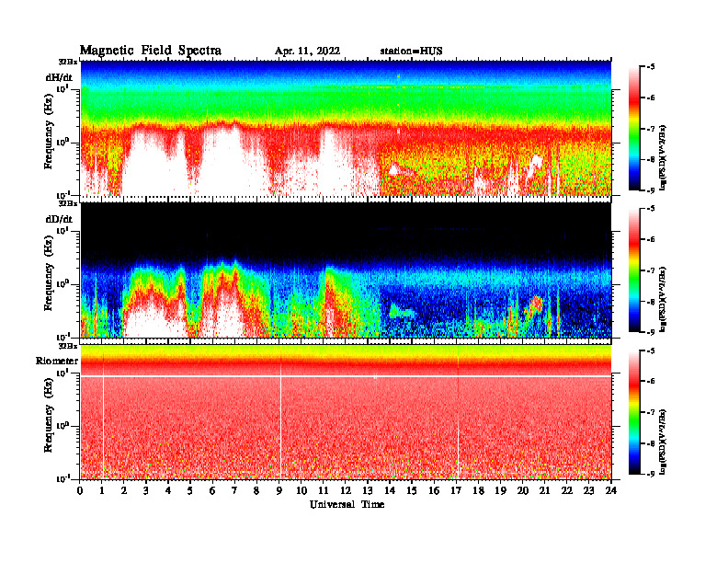Screen dimensions: 728x563
Task: Click hour tick label "22" on time axis
Action: pyautogui.click(x=566, y=490)
